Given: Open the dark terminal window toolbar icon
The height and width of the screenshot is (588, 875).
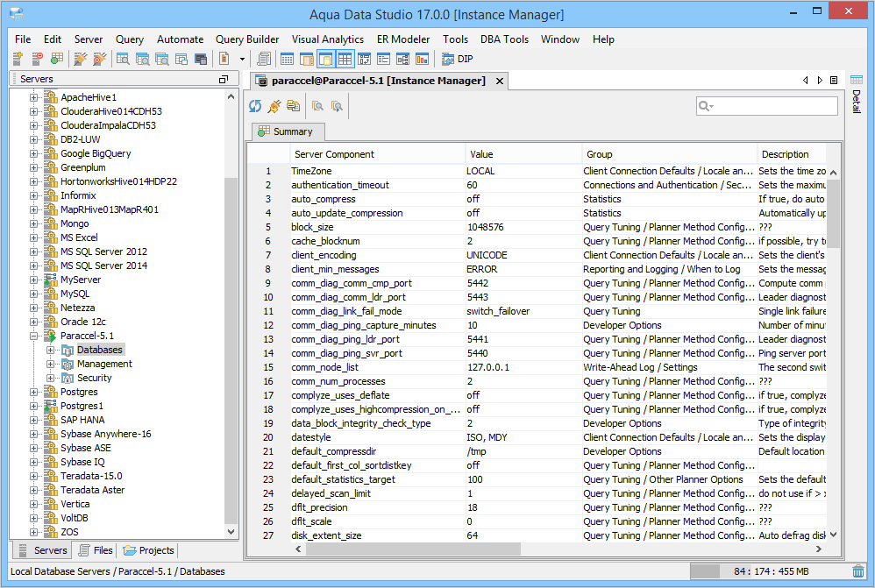Looking at the screenshot, I should pyautogui.click(x=201, y=59).
